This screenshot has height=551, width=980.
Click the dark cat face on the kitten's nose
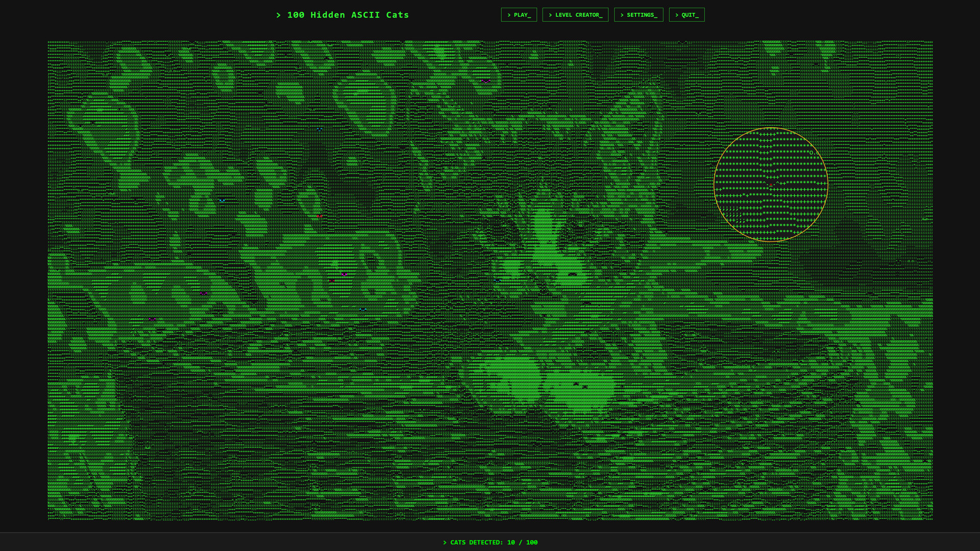click(573, 274)
